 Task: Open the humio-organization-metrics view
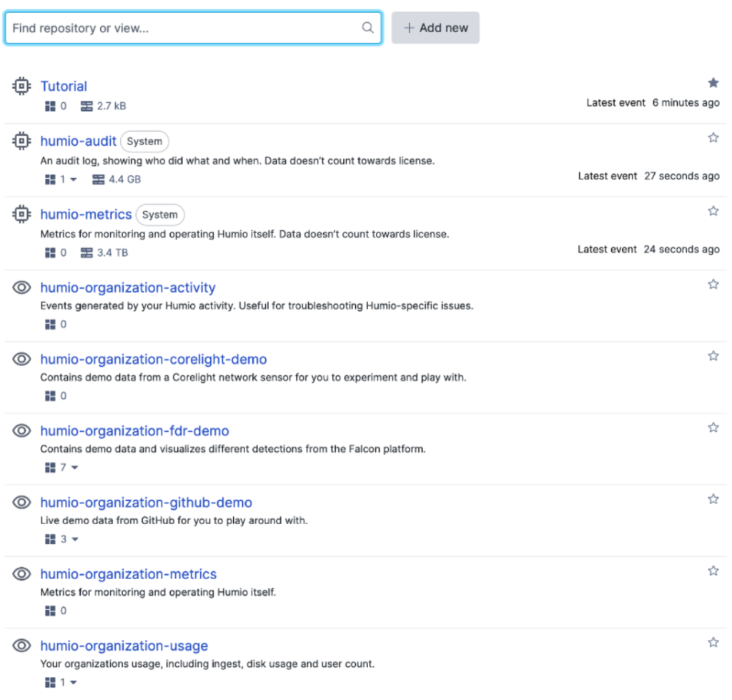tap(129, 573)
